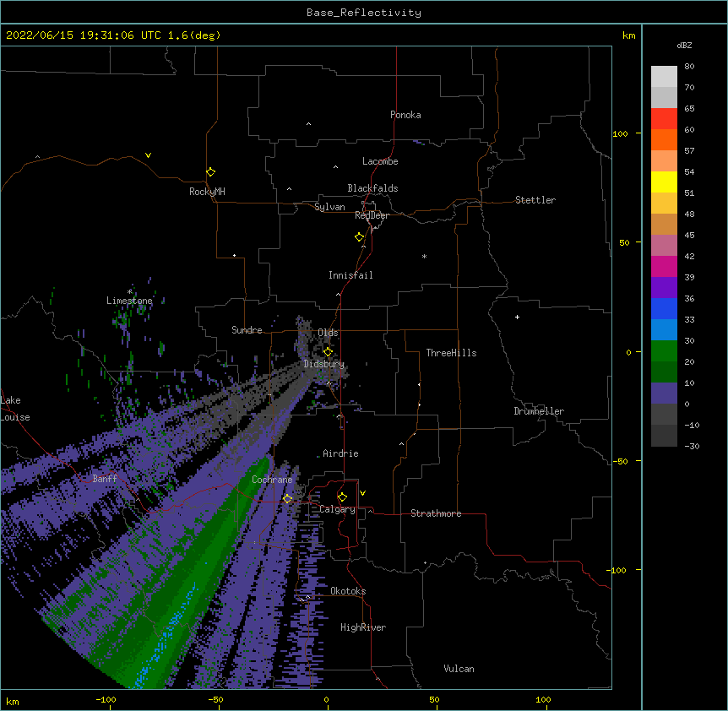The image size is (728, 711).
Task: Click the asterisk marker above Limestone label
Action: [x=129, y=291]
